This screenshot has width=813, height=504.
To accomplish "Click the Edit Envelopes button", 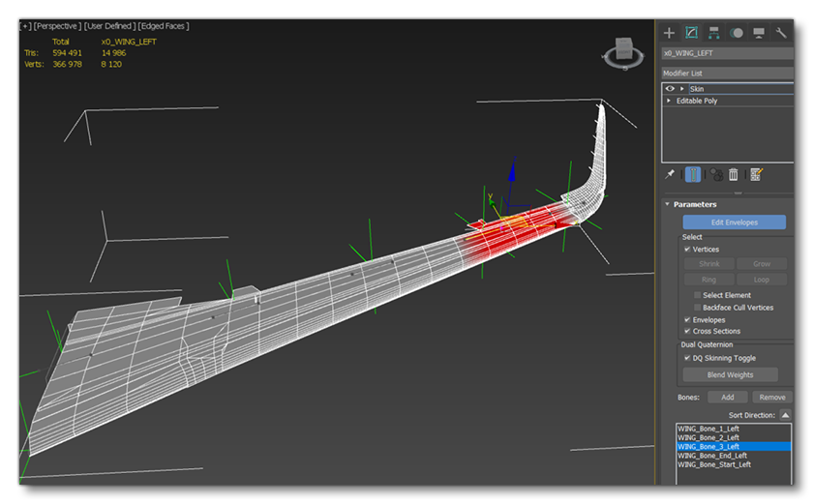I will (734, 222).
